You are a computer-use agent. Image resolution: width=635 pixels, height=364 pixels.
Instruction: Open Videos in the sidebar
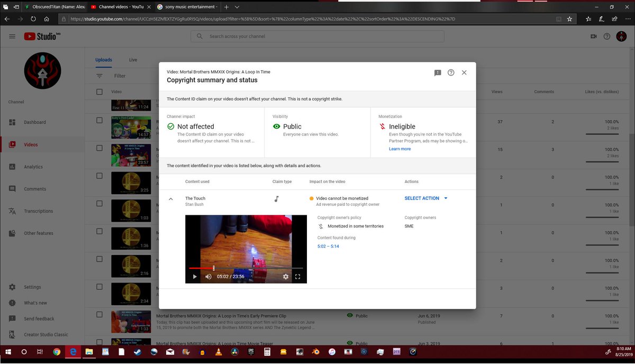42,144
